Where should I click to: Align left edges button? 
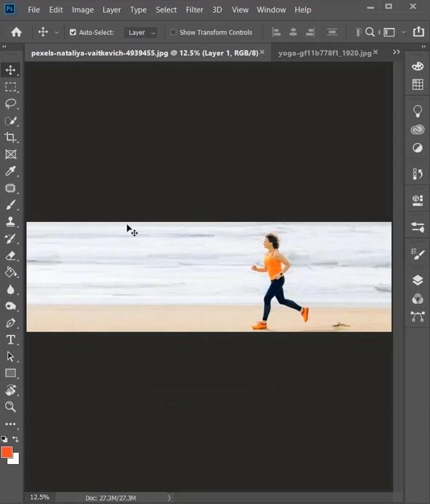tap(276, 32)
